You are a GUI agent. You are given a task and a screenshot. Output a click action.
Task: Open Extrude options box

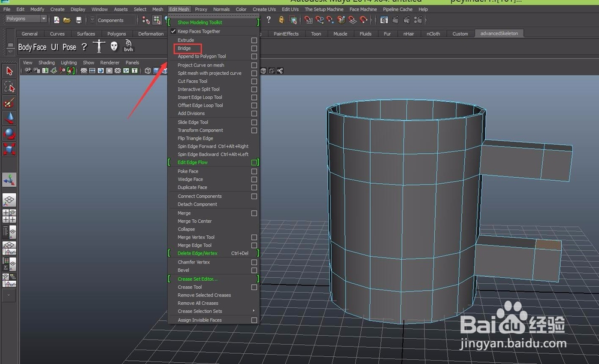click(254, 40)
